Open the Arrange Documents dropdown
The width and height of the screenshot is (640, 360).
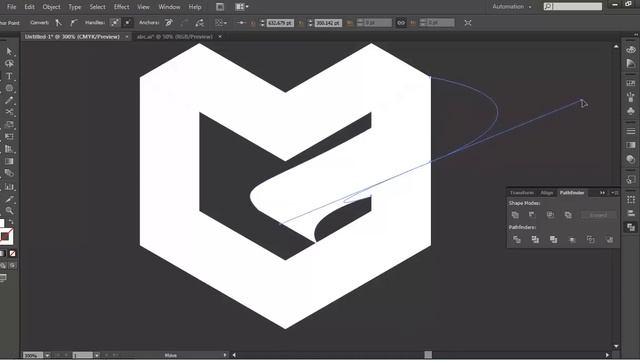click(x=242, y=7)
